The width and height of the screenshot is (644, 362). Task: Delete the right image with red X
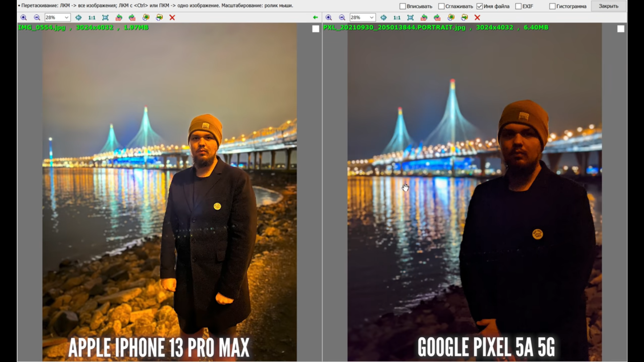point(478,17)
